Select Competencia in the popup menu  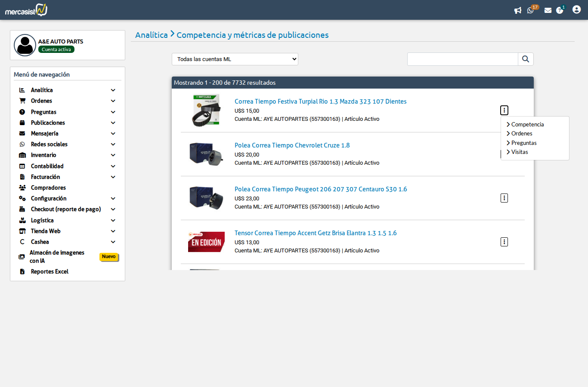[x=527, y=124]
